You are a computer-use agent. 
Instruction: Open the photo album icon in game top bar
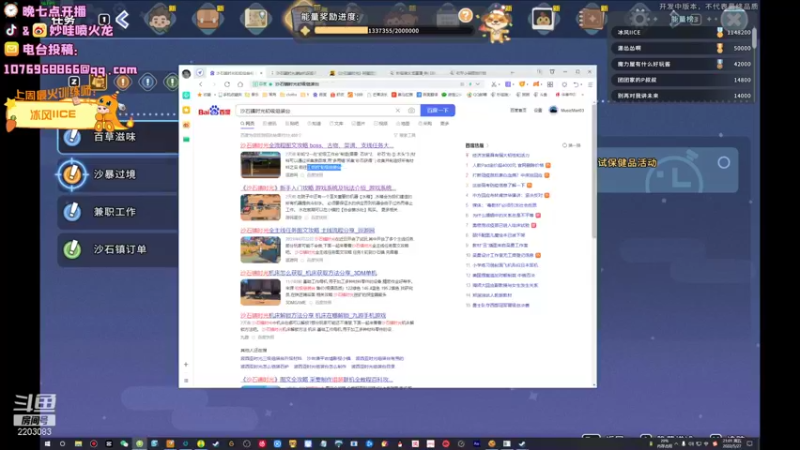(542, 18)
